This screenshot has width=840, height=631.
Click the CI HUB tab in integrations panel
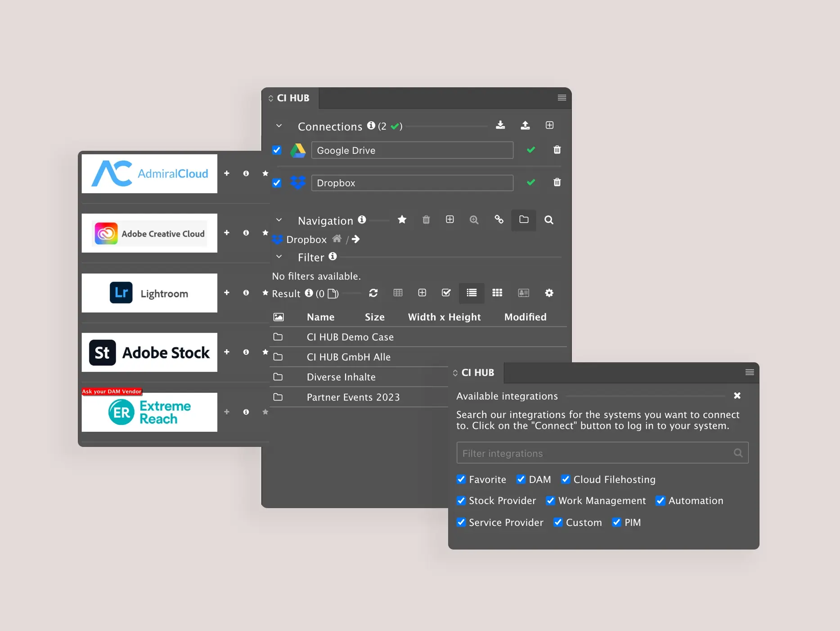pyautogui.click(x=476, y=373)
